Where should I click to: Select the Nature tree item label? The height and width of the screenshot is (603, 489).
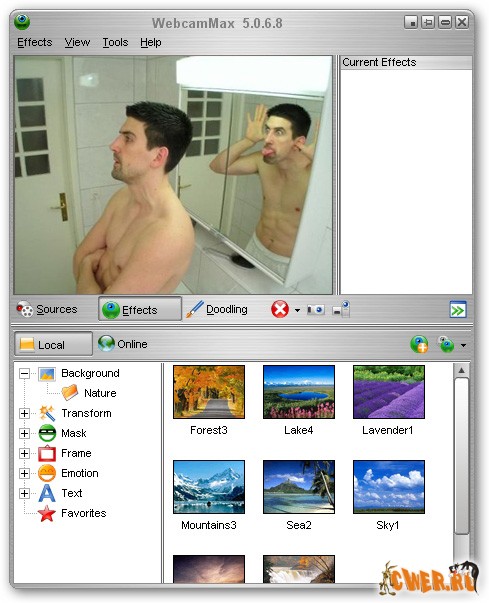point(100,393)
